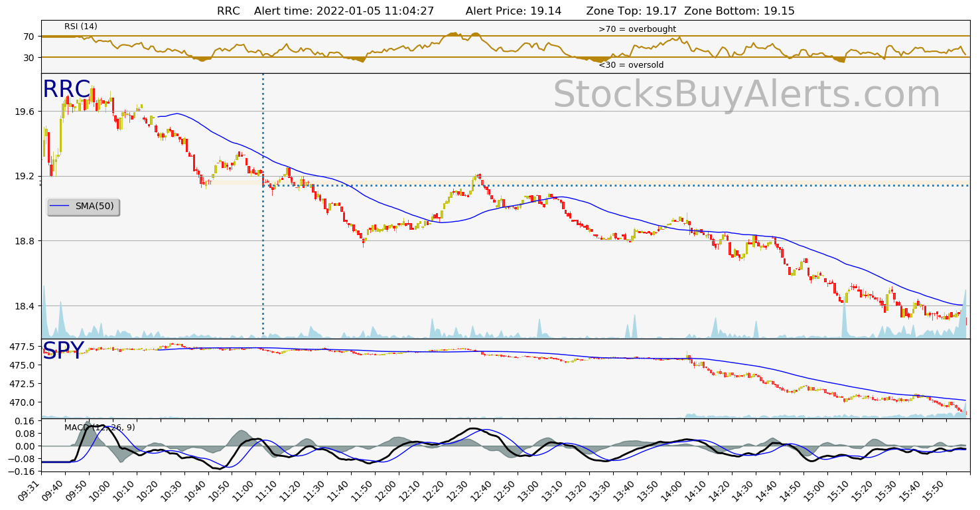
Task: Click the 475.0 SPY axis label
Action: [23, 365]
